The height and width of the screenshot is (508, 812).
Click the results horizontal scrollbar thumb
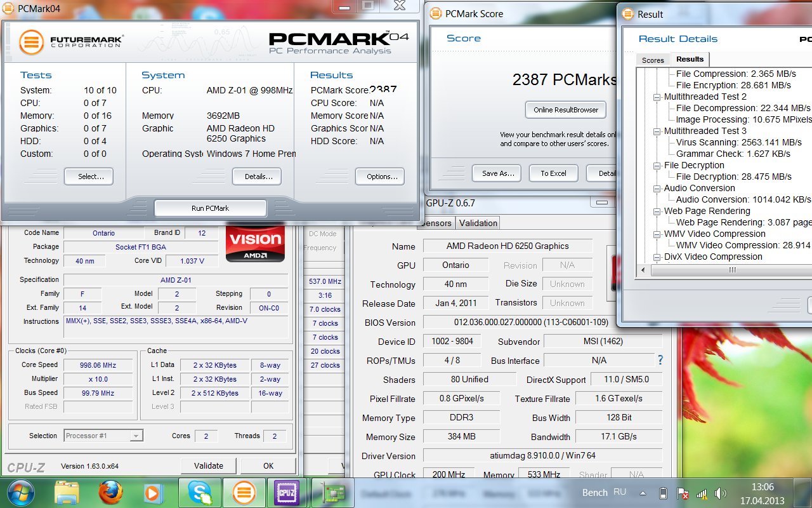pos(731,270)
